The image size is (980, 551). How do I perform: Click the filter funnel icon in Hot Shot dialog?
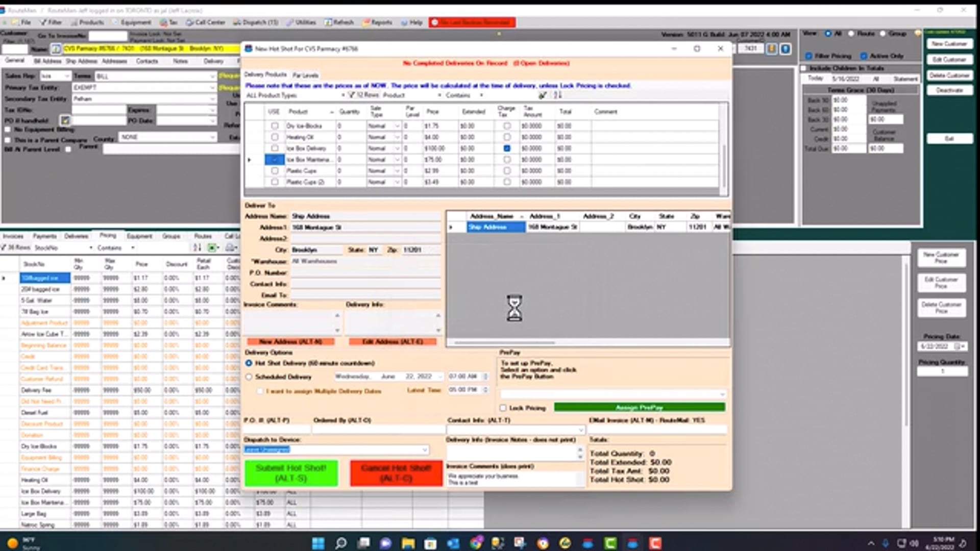tap(351, 95)
